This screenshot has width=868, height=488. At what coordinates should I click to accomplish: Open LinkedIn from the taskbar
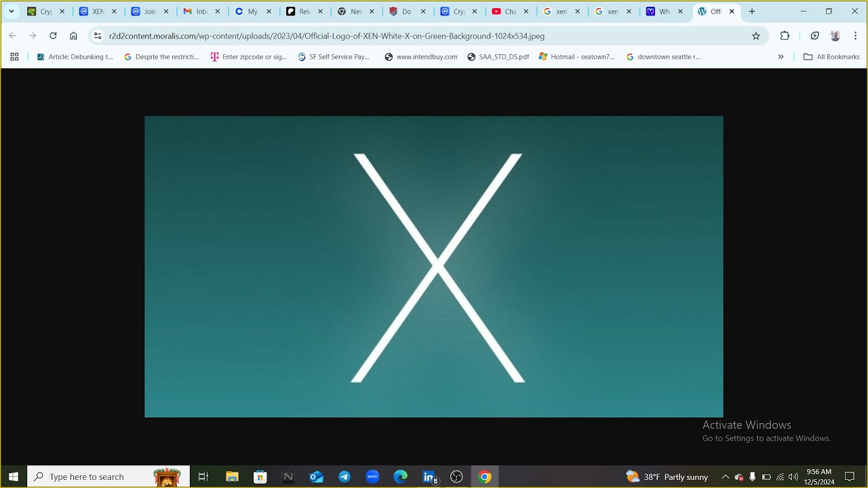click(429, 476)
